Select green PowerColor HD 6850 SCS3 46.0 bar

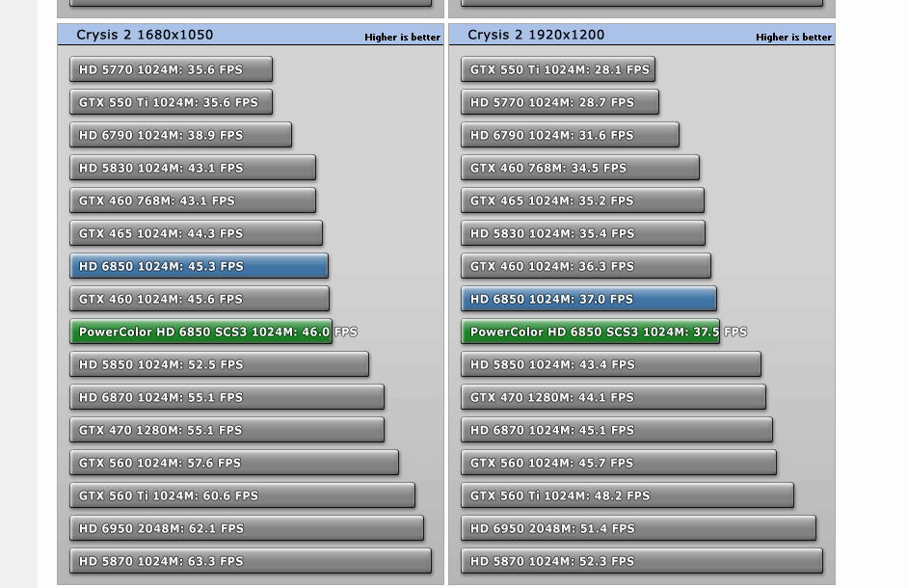(200, 332)
